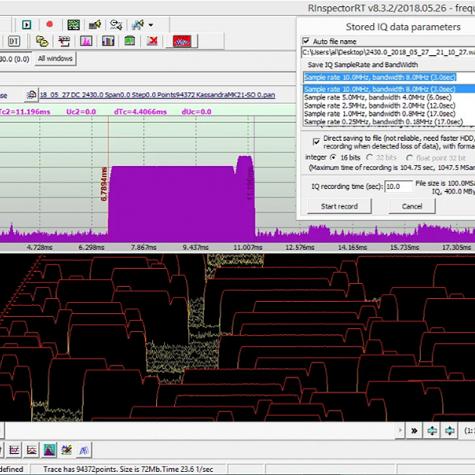Click the All windows tab button
The image size is (475, 475).
click(x=55, y=59)
